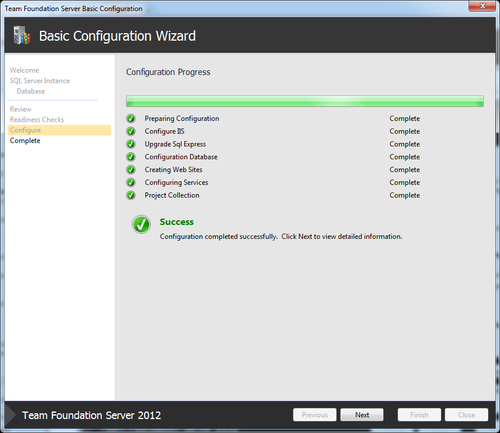Open the Welcome step in wizard navigation

(x=24, y=70)
